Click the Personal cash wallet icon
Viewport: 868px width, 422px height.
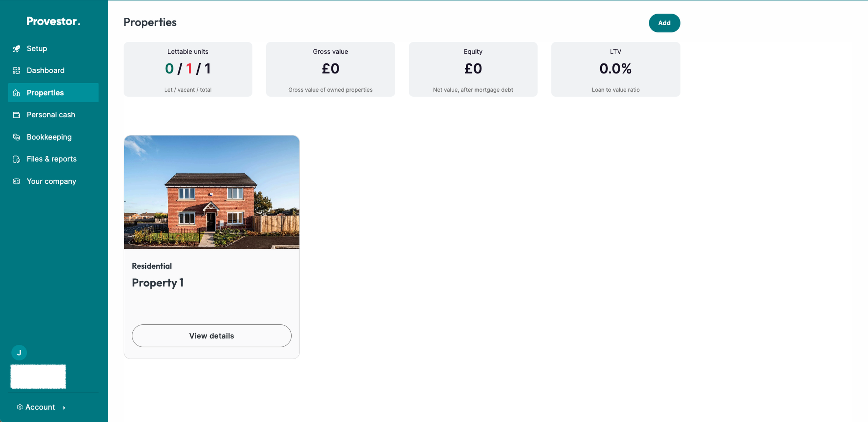(x=16, y=115)
